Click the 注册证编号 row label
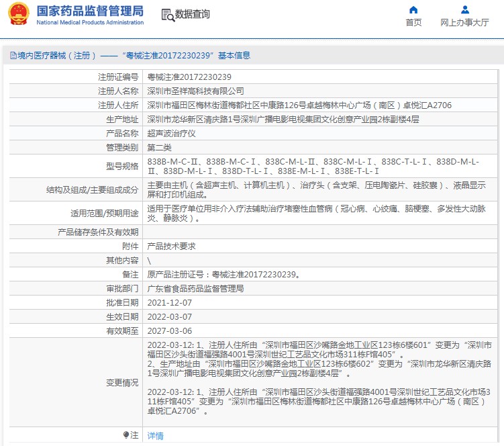This screenshot has height=446, width=504. (118, 77)
